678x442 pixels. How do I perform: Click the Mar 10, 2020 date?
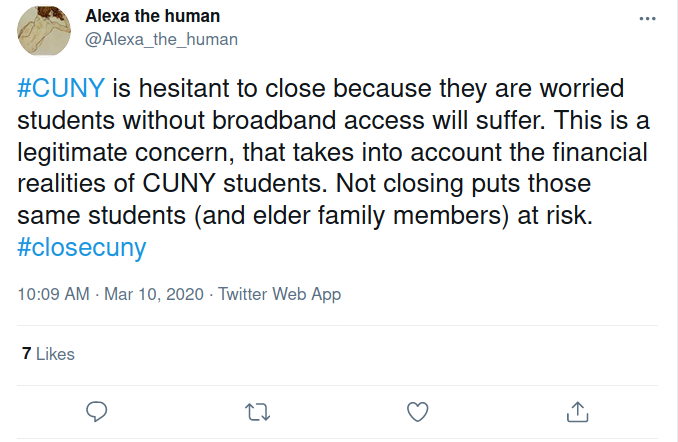point(151,294)
